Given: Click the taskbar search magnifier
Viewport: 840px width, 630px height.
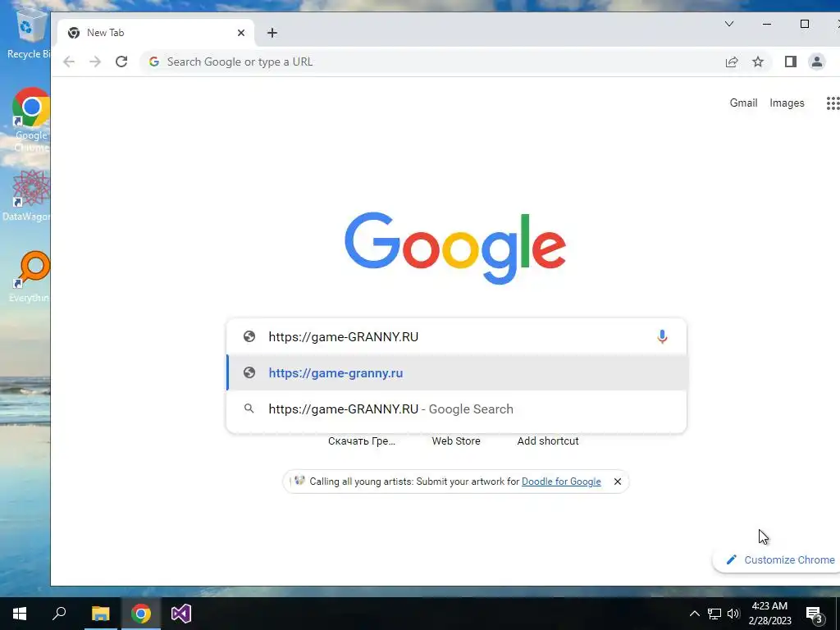Looking at the screenshot, I should (59, 614).
